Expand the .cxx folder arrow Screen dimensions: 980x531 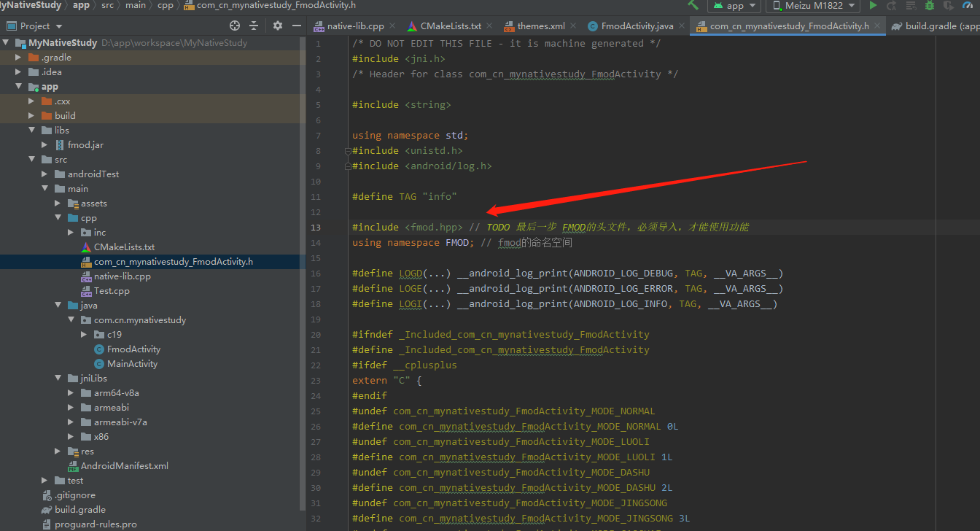pos(32,101)
